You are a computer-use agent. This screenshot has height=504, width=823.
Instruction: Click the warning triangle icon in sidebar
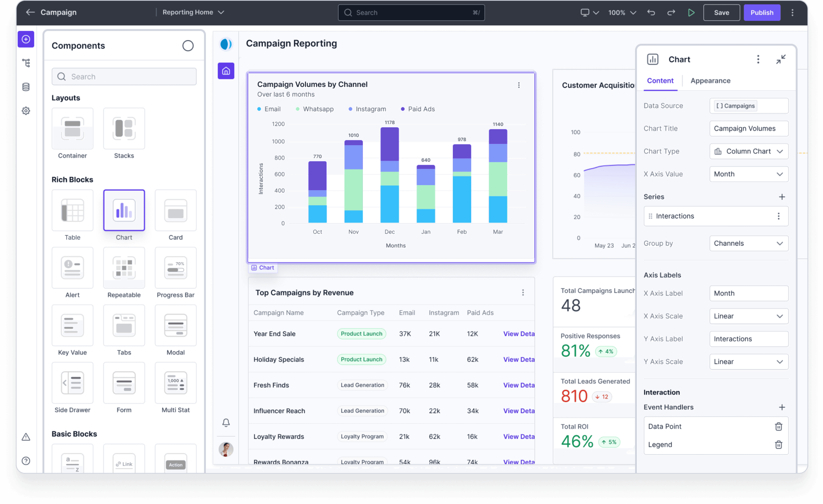(26, 437)
